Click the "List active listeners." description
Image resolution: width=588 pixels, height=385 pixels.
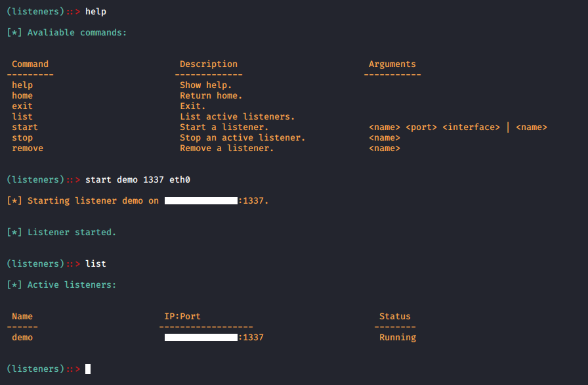(237, 116)
